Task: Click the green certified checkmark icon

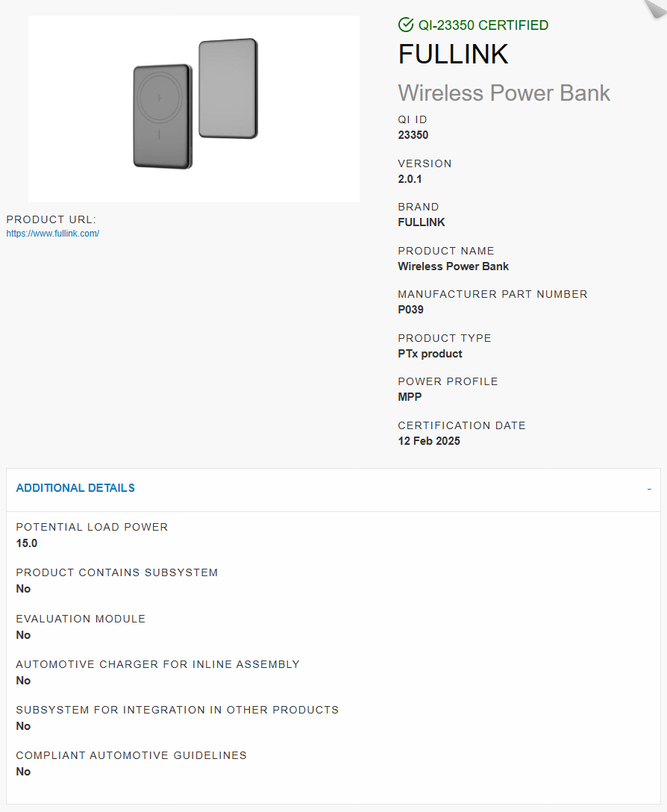Action: 405,25
